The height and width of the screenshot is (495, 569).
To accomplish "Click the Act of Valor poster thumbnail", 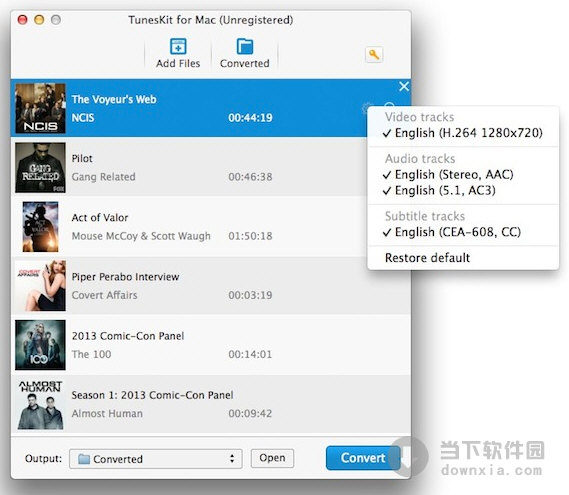I will coord(40,226).
